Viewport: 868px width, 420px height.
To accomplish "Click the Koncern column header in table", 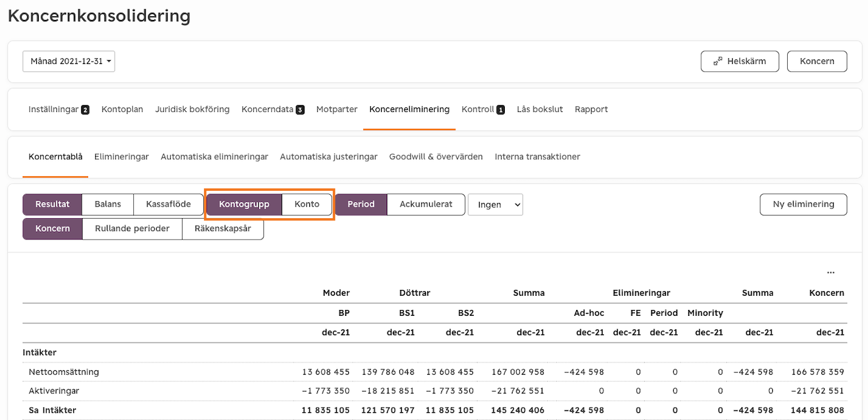I will point(827,293).
